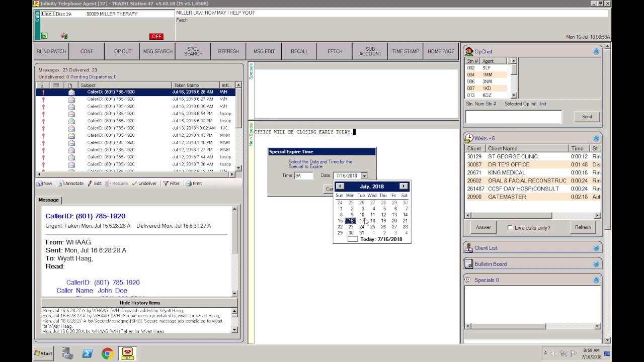
Task: Sort by the keyboard column header icon
Action: [56, 85]
